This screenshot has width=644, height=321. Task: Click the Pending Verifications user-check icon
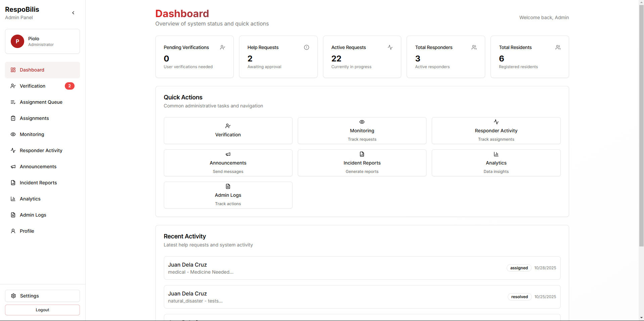point(223,47)
